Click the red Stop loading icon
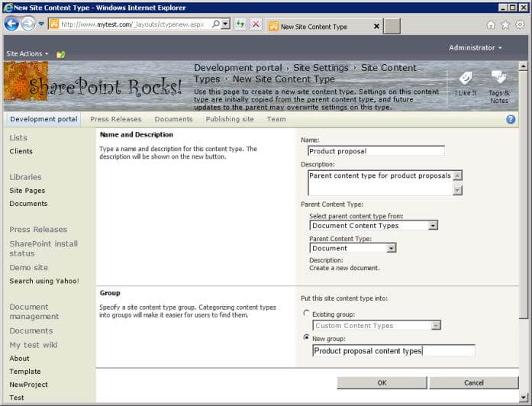 pyautogui.click(x=256, y=24)
